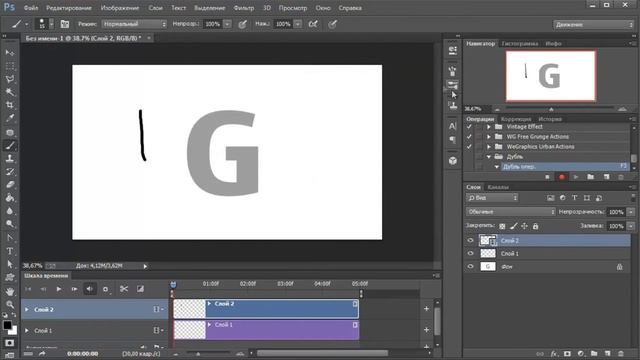This screenshot has height=360, width=640.
Task: Open the brush mode Нормальный dropdown
Action: [x=134, y=24]
